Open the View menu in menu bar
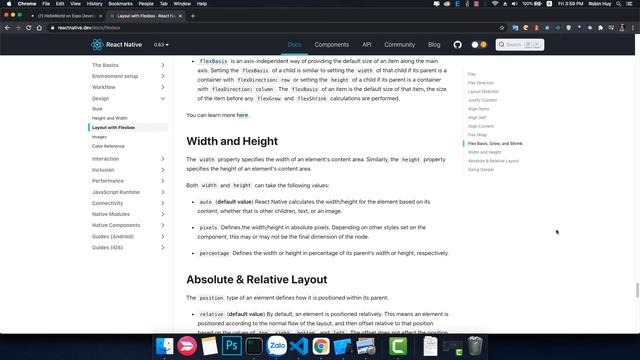This screenshot has width=640, height=360. [75, 4]
